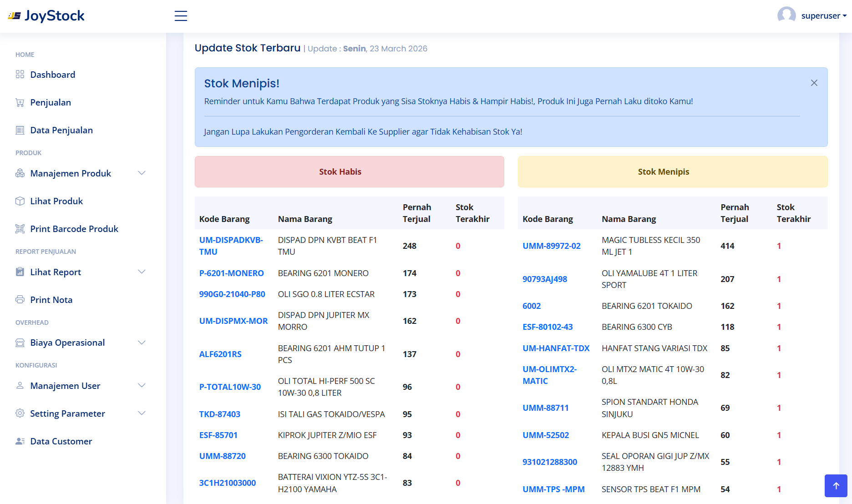This screenshot has height=504, width=852.
Task: Open product link UM-DISPMX-MOR
Action: click(233, 321)
